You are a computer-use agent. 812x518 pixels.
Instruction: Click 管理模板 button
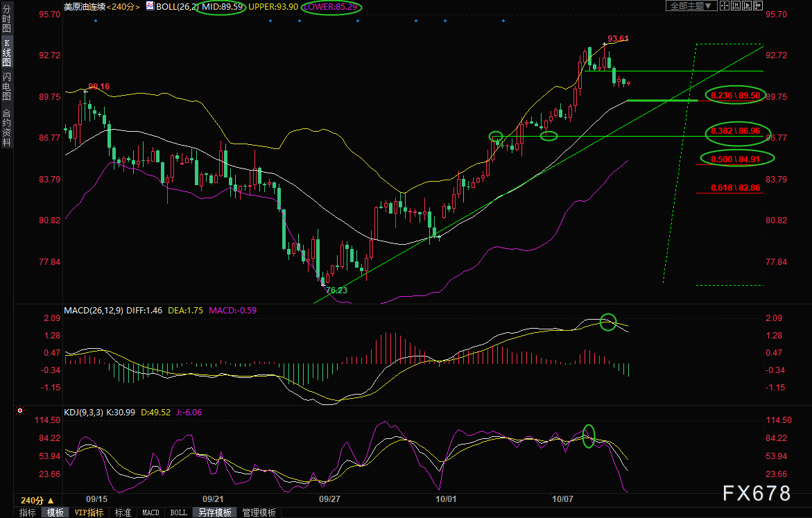(259, 512)
